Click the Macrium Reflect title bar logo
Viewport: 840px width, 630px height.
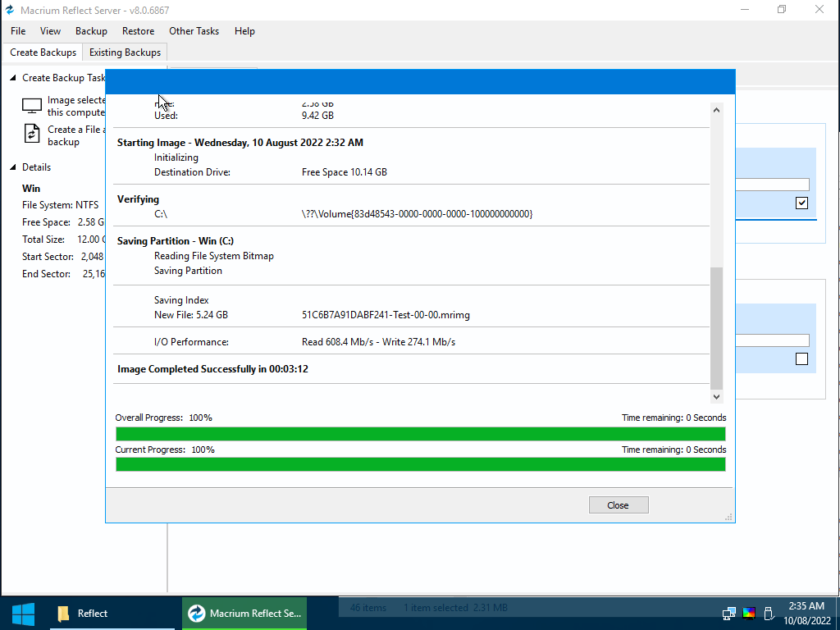[10, 10]
